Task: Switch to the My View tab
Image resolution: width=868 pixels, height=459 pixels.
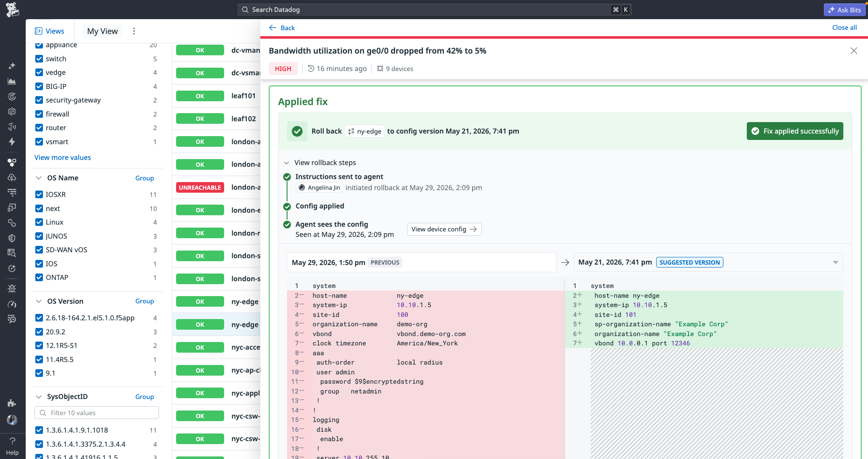Action: pos(102,31)
